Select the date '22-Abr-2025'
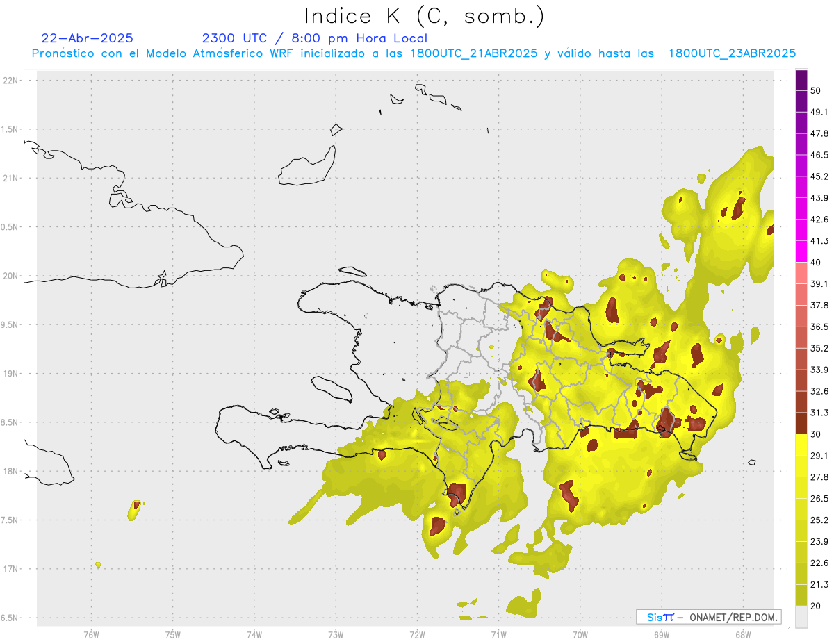This screenshot has width=834, height=644. click(x=88, y=38)
